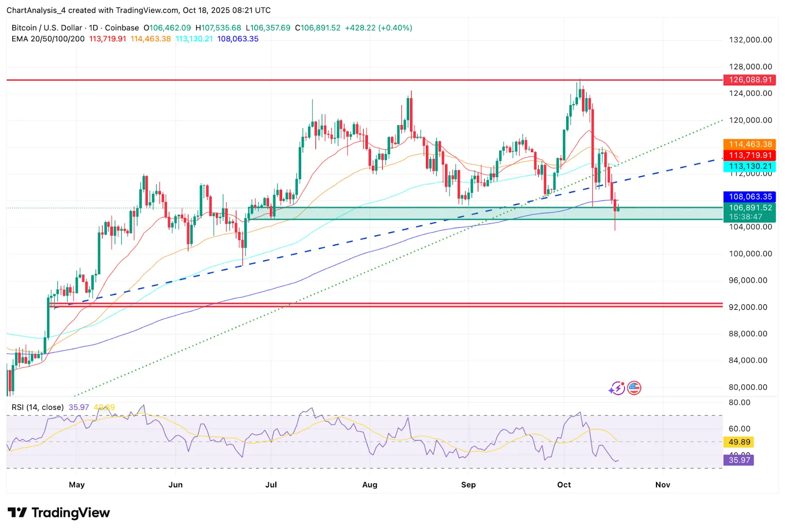Image resolution: width=785 pixels, height=532 pixels.
Task: Click the red 113,719.91 EMA price tag
Action: click(x=750, y=155)
